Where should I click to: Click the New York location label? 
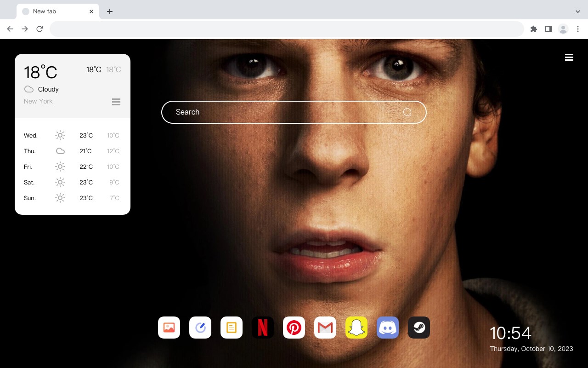[x=38, y=101]
